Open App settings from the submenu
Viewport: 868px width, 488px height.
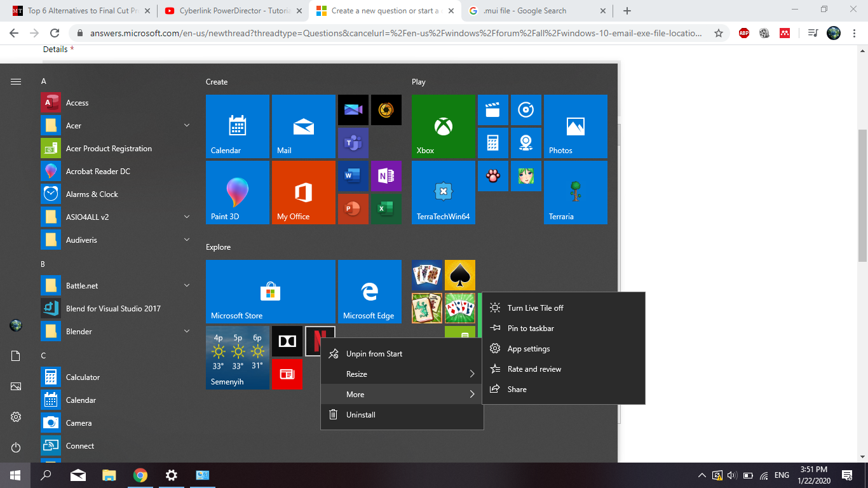(x=564, y=349)
